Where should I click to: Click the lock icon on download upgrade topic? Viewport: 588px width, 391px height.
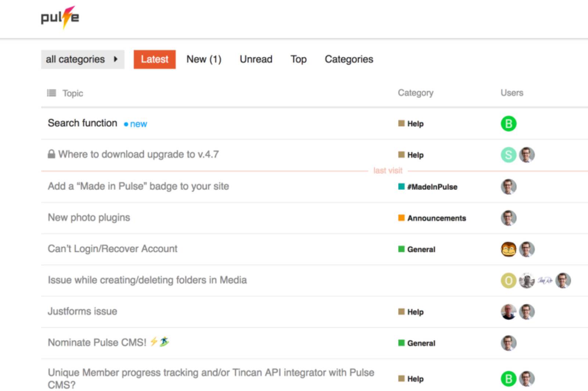pyautogui.click(x=51, y=154)
